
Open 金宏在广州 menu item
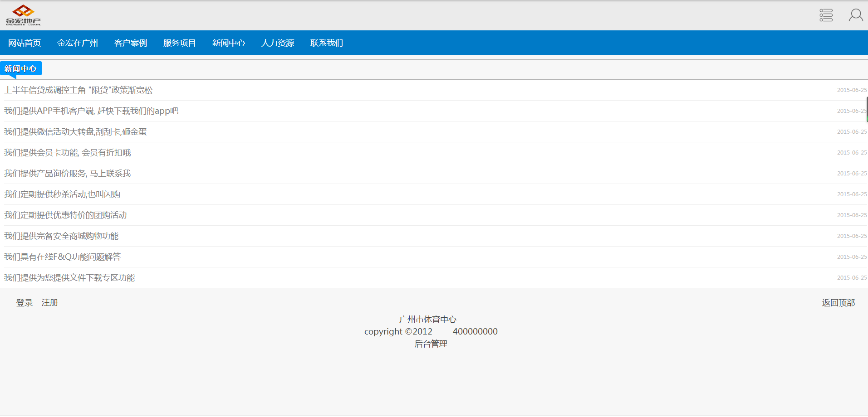tap(78, 43)
